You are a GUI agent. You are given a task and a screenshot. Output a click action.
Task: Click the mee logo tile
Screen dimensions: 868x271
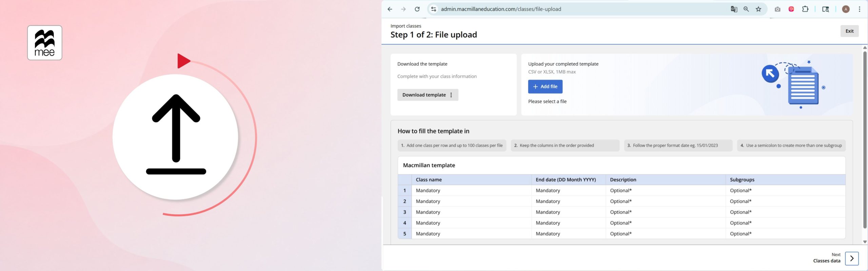(x=45, y=43)
